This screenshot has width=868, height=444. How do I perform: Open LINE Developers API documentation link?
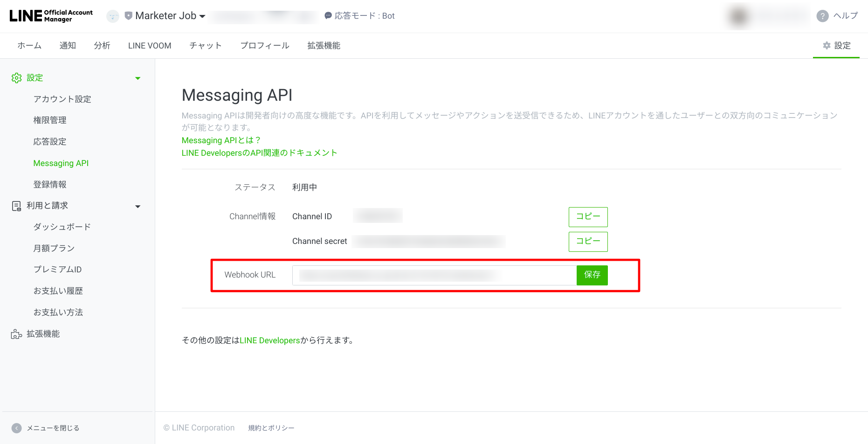(260, 153)
